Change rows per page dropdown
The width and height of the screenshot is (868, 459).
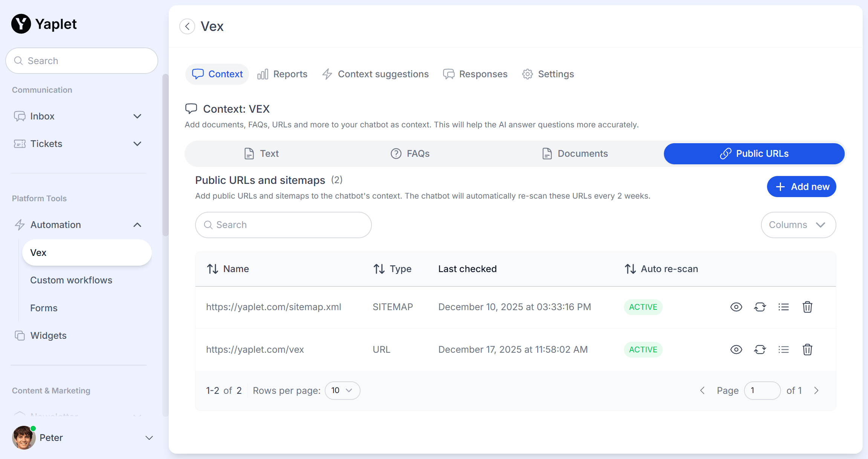[x=342, y=390]
